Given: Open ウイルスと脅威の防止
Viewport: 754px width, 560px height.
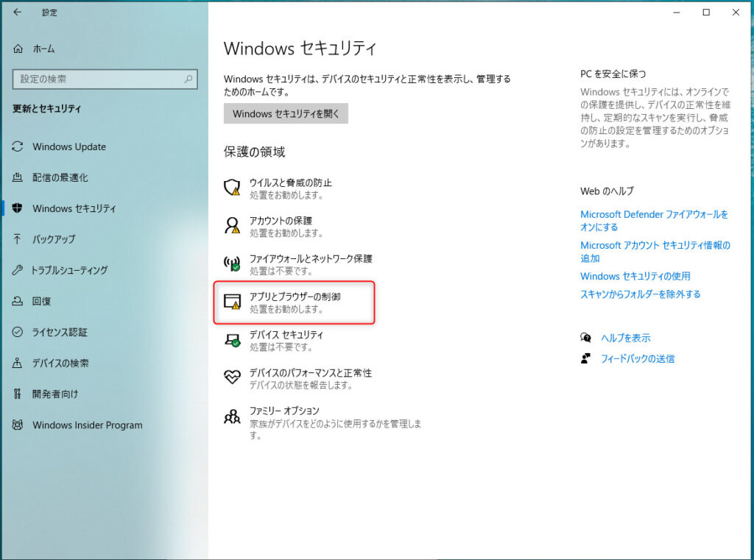Looking at the screenshot, I should coord(290,188).
